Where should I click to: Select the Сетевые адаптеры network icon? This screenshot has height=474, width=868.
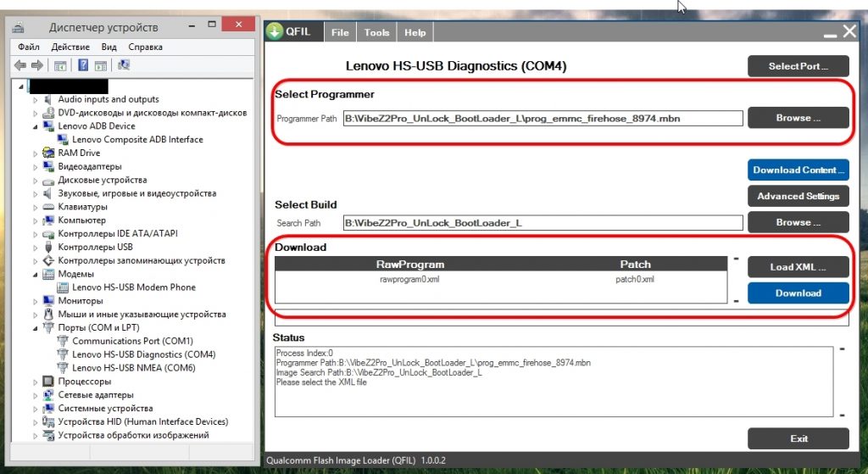48,395
